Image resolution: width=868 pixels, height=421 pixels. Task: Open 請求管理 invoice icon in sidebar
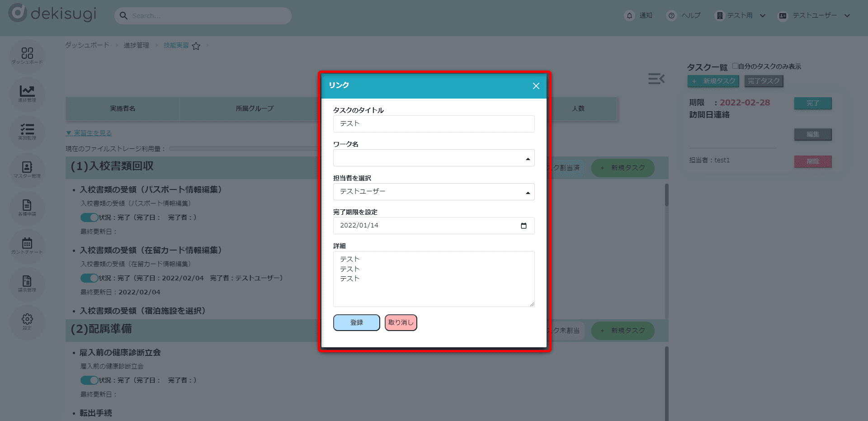click(x=27, y=283)
